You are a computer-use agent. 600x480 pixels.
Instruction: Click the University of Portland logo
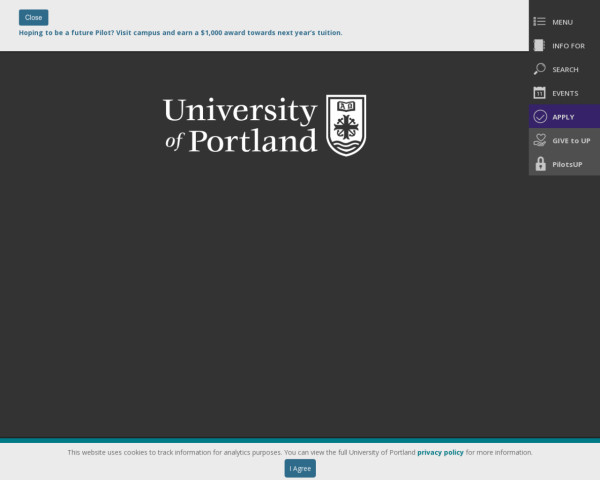pyautogui.click(x=264, y=125)
